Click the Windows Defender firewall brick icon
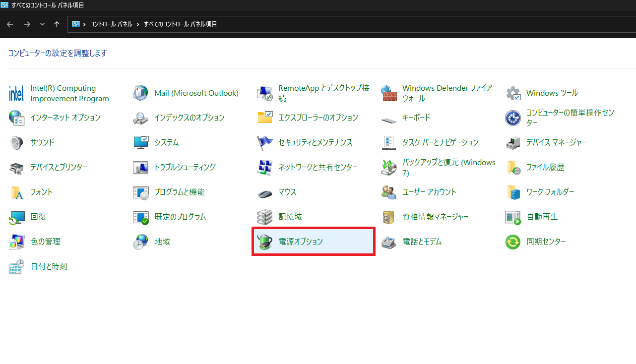The image size is (636, 364). coord(389,93)
